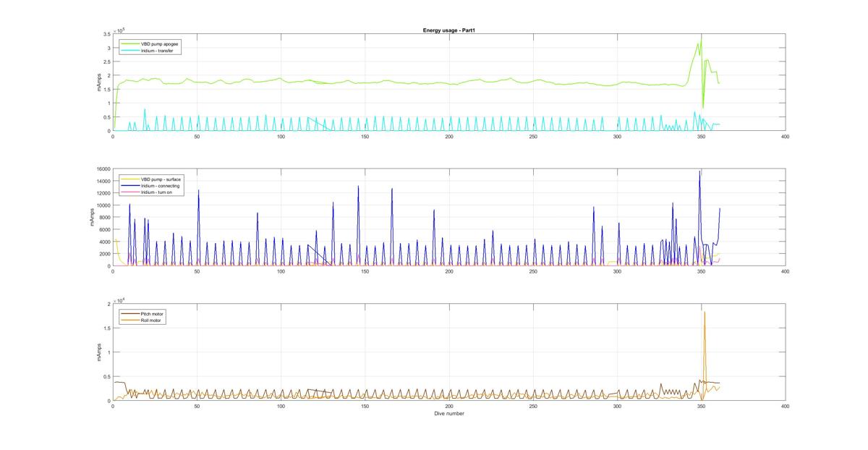
Task: Click the "Energy usage - Part1" plot title
Action: click(x=449, y=30)
